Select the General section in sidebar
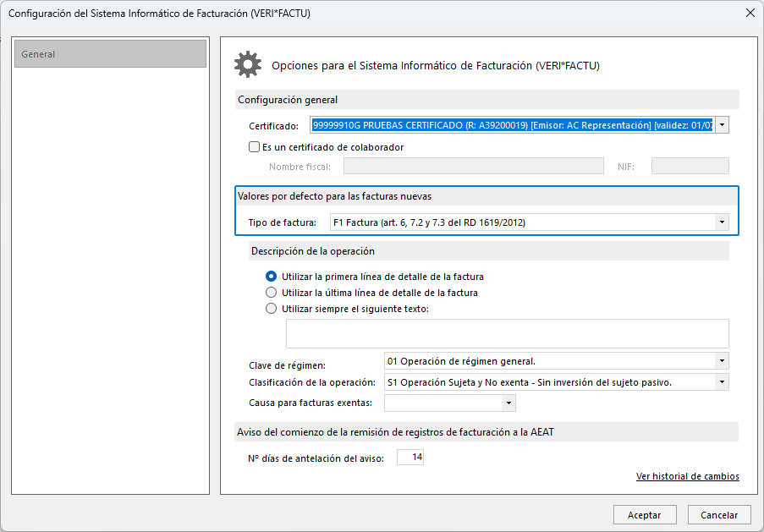 click(x=110, y=54)
